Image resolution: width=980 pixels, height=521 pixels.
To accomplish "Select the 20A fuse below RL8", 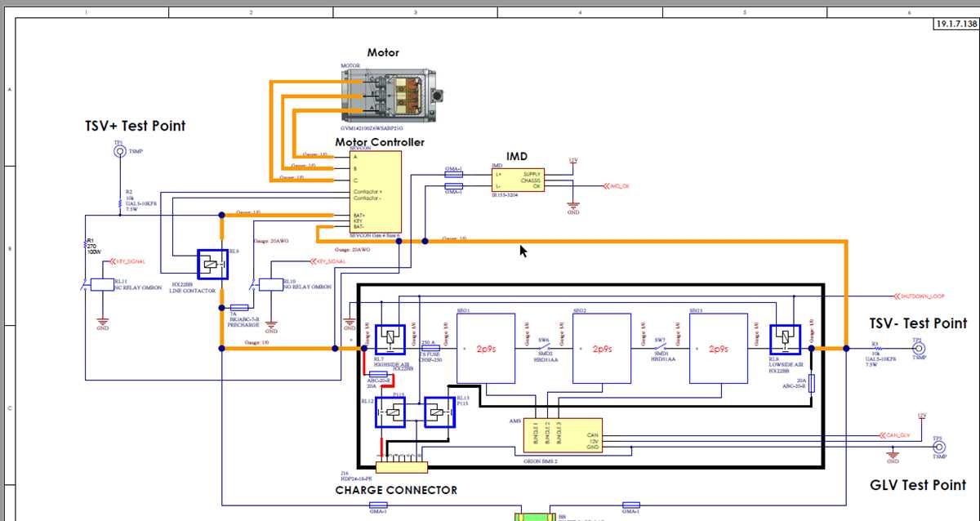I will point(810,384).
